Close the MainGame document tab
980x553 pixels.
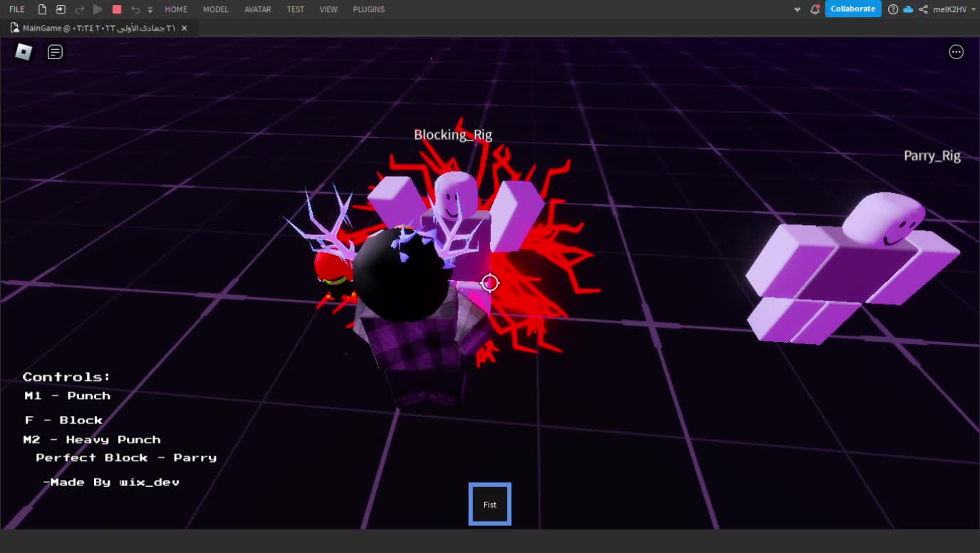[184, 28]
